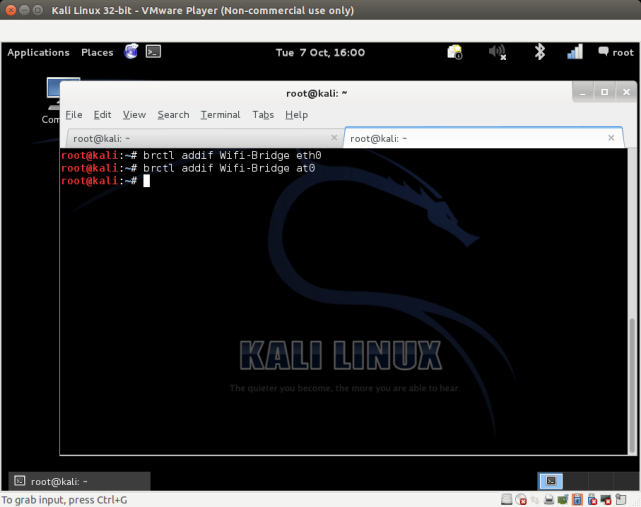The height and width of the screenshot is (507, 641).
Task: Click the date and time clock
Action: [x=320, y=52]
